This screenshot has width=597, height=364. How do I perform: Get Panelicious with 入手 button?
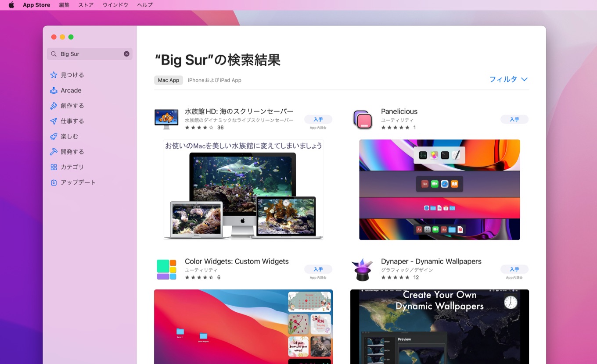click(514, 119)
